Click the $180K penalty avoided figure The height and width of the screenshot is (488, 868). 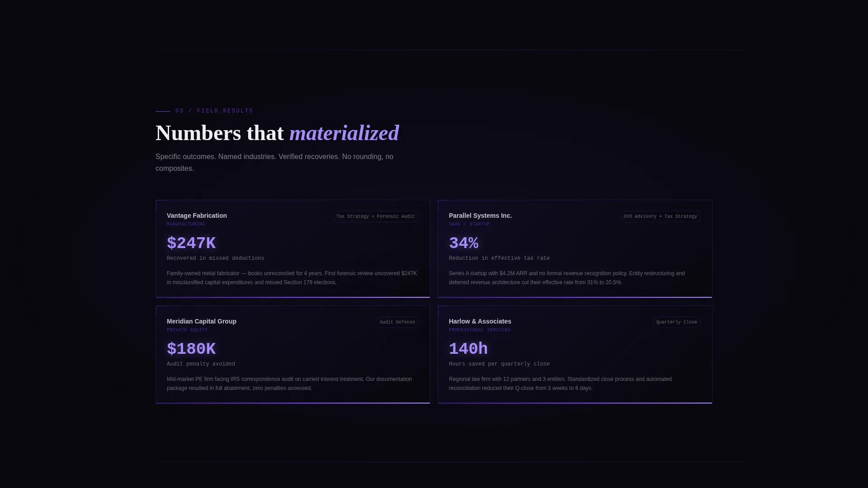[x=191, y=349]
